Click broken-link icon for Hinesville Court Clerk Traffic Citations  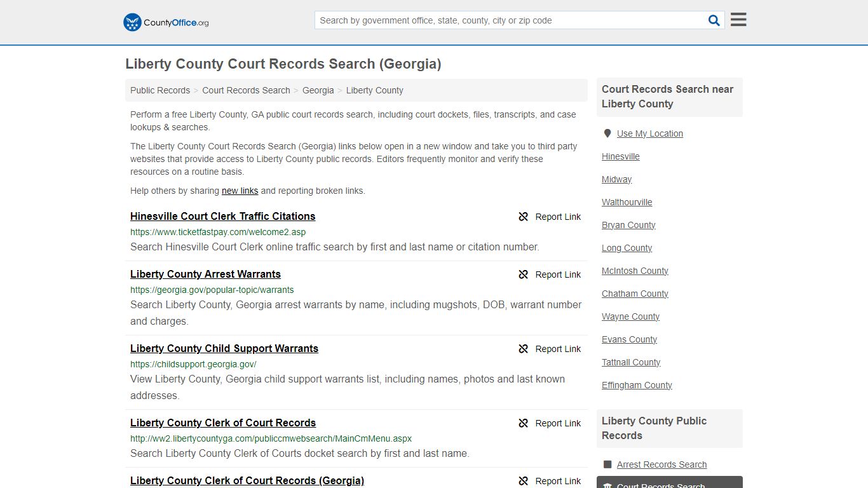[524, 217]
